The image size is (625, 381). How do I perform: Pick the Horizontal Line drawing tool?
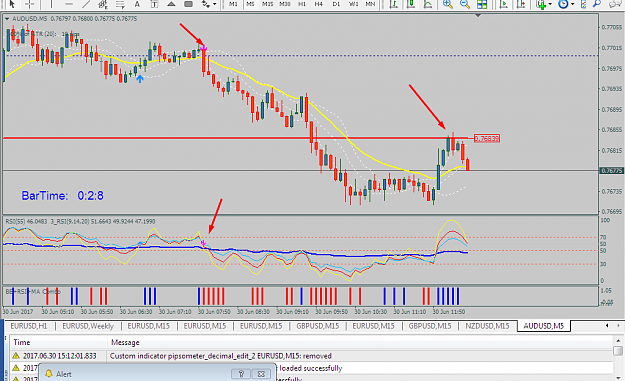tap(69, 4)
